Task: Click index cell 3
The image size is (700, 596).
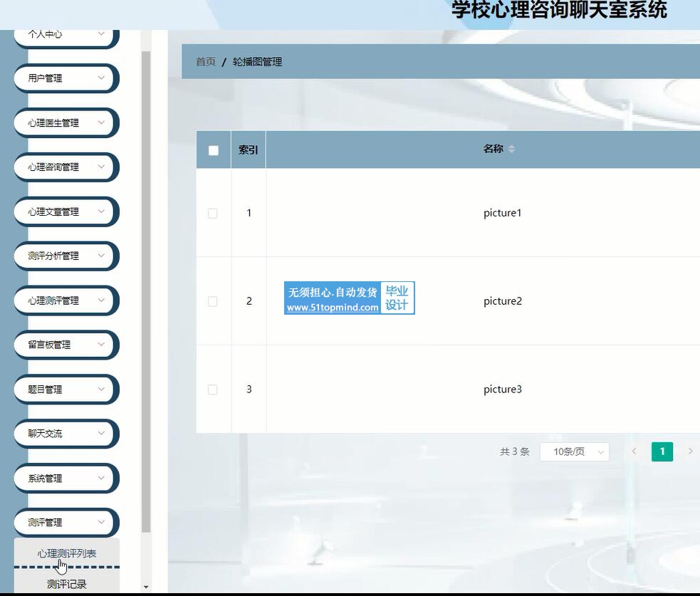Action: pyautogui.click(x=249, y=390)
